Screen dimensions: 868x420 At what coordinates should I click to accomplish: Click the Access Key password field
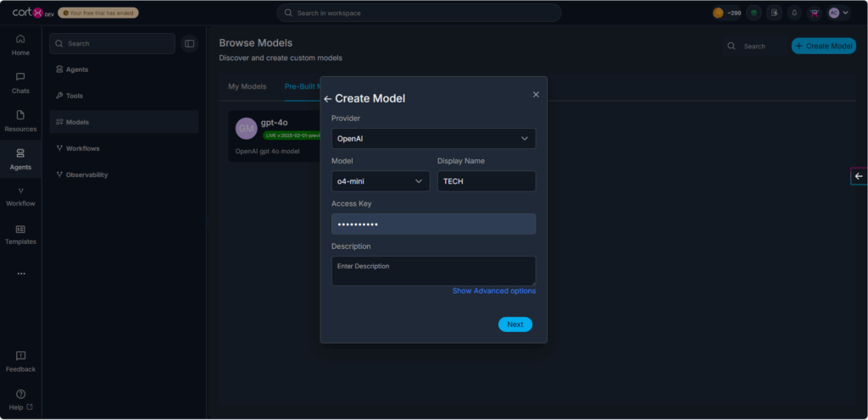(433, 224)
